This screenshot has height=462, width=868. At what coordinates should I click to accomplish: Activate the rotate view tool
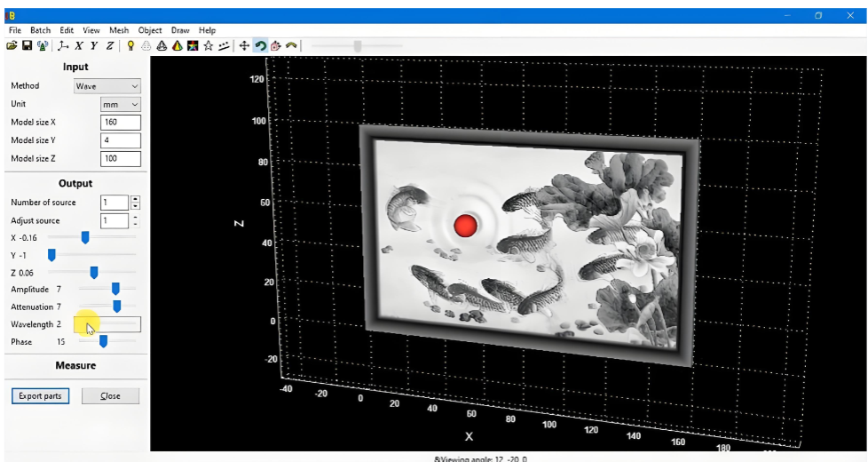[260, 45]
